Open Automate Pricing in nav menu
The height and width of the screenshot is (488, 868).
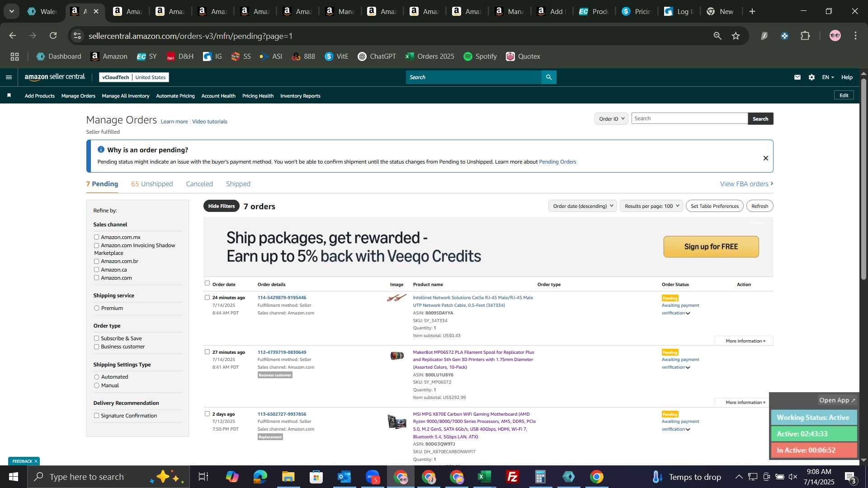[x=175, y=96]
